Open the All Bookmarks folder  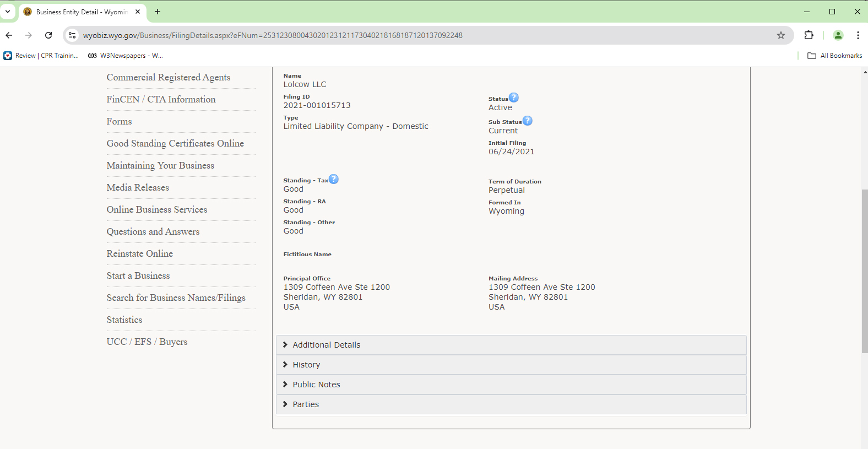tap(834, 56)
